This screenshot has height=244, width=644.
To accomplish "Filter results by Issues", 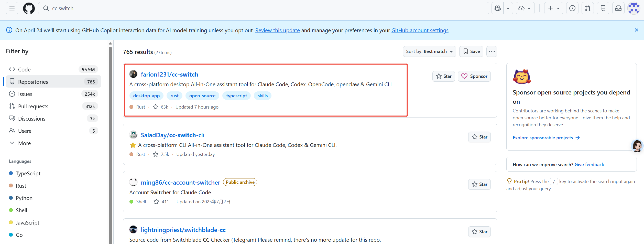I will [53, 94].
